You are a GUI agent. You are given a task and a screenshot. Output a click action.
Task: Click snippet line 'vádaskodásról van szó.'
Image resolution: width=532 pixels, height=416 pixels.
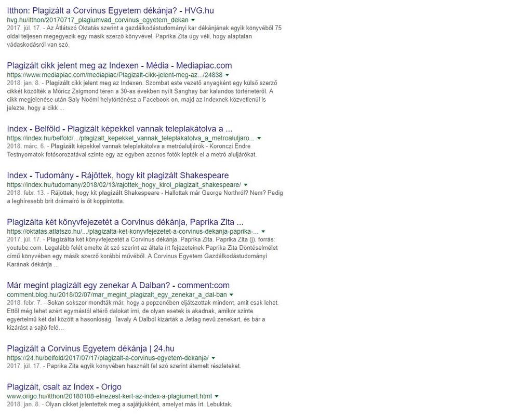pos(38,45)
